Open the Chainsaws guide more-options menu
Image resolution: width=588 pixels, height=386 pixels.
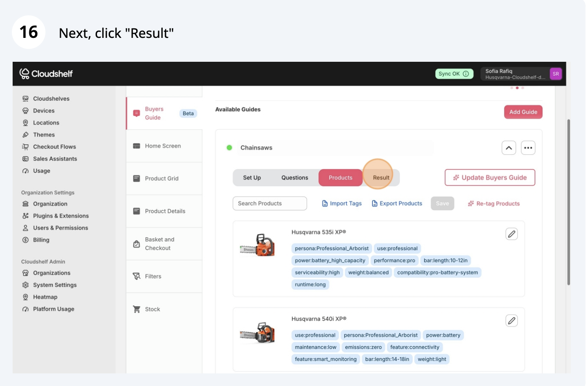(528, 148)
